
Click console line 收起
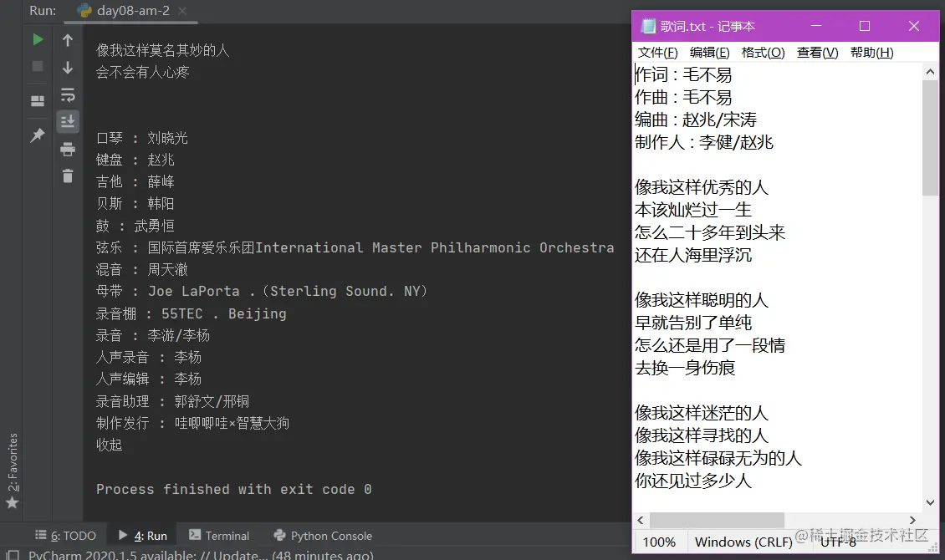pos(109,445)
